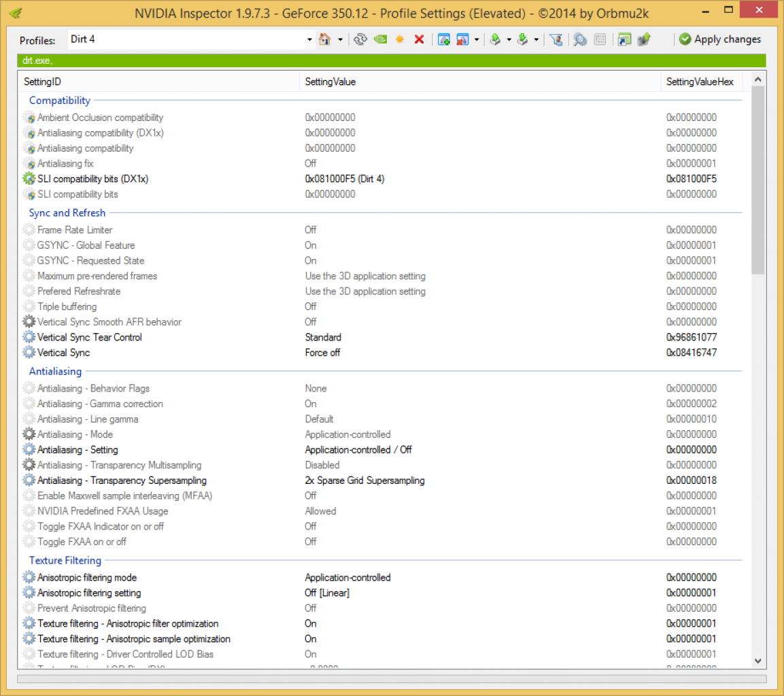Click the Standard value for Tear Control
Viewport: 784px width, 696px height.
[x=323, y=337]
